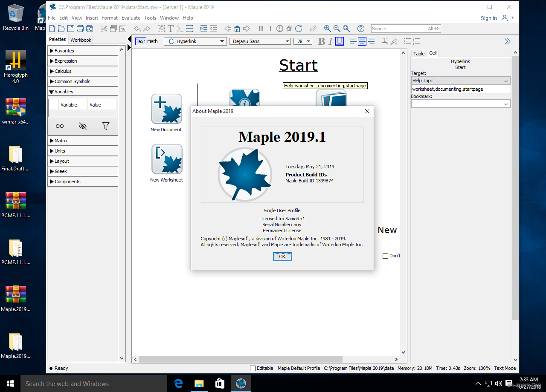
Task: Save the worksheet with the floppy icon
Action: (71, 29)
